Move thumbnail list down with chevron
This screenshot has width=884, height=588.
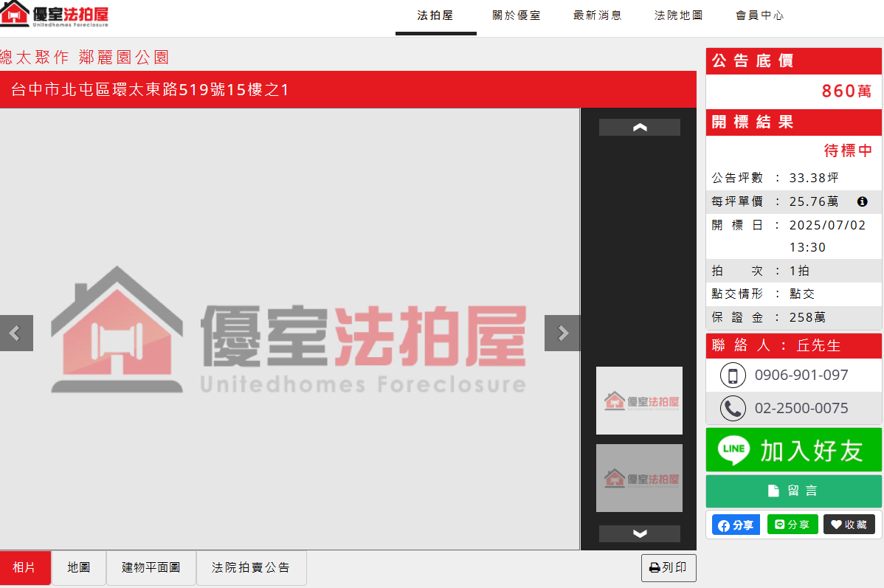(639, 533)
